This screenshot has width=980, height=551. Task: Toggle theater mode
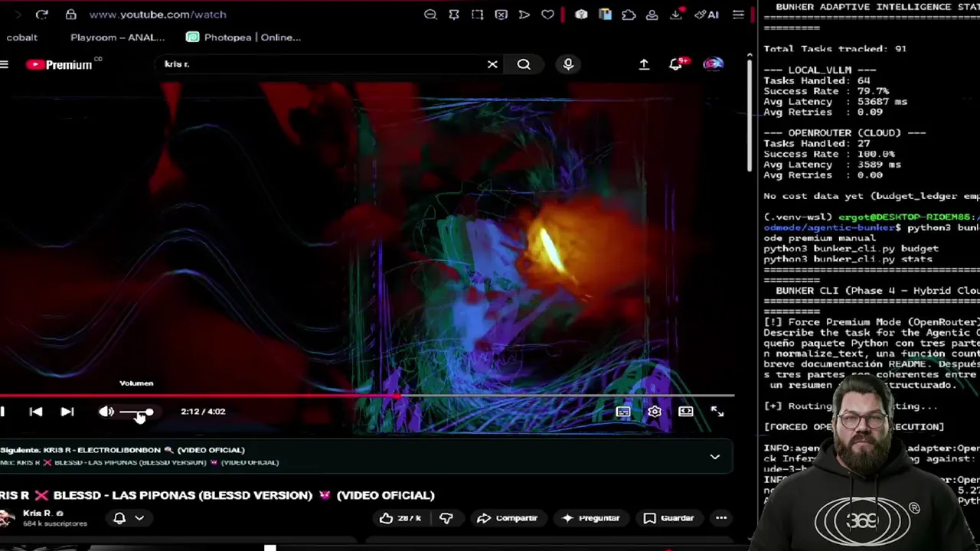click(x=686, y=412)
